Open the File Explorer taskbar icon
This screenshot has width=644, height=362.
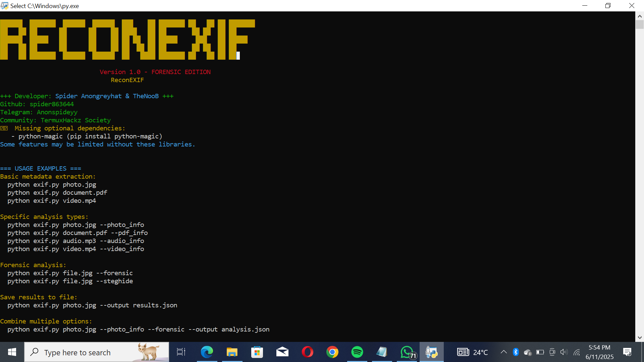point(232,352)
